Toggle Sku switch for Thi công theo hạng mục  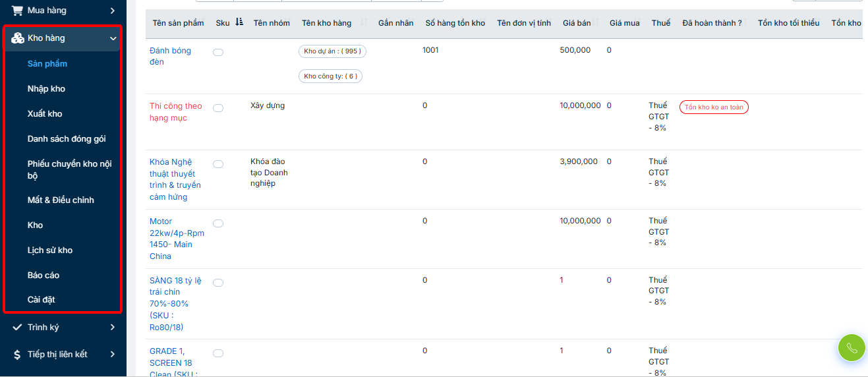(218, 108)
